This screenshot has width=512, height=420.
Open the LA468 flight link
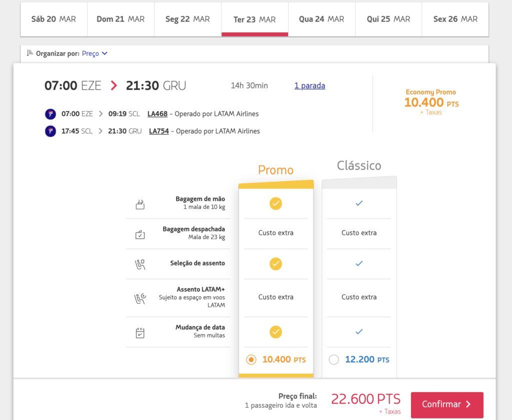(x=157, y=113)
